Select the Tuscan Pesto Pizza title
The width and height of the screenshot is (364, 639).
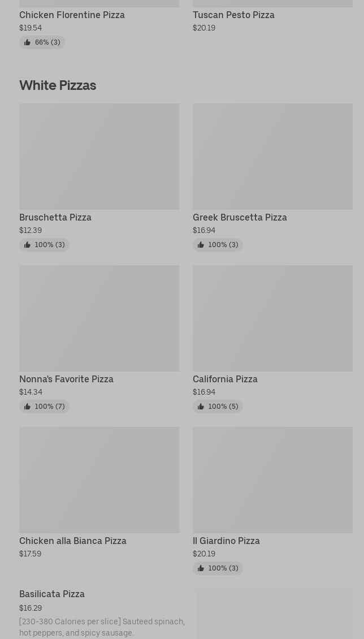click(233, 15)
